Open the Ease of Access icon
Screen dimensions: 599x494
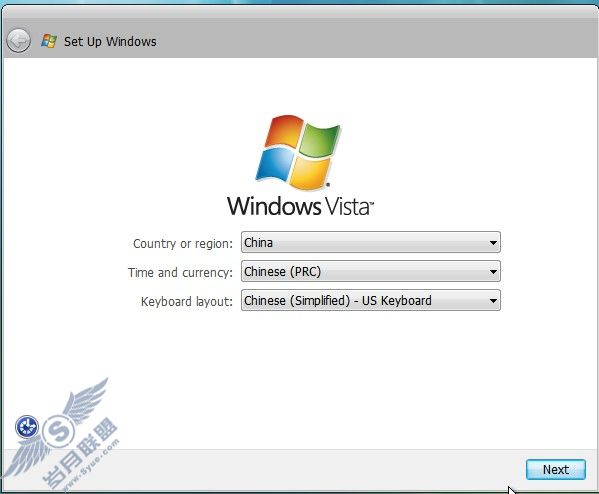click(x=27, y=427)
